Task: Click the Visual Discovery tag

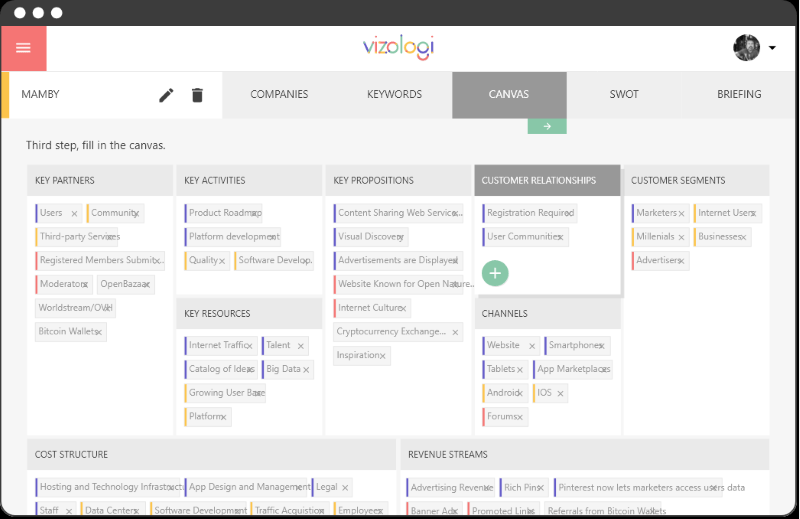Action: pos(369,237)
